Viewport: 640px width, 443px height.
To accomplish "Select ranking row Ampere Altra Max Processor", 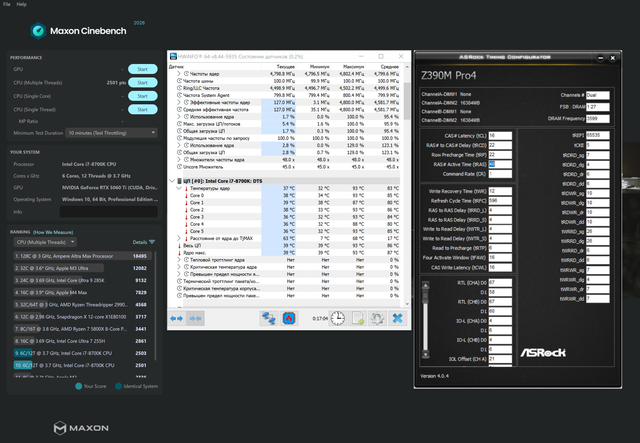I will coord(83,256).
